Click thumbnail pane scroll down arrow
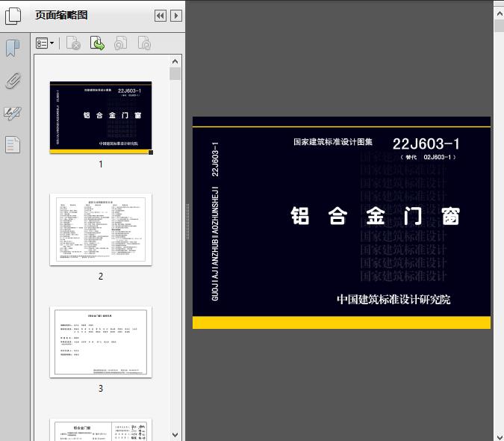504x441 pixels. 175,435
